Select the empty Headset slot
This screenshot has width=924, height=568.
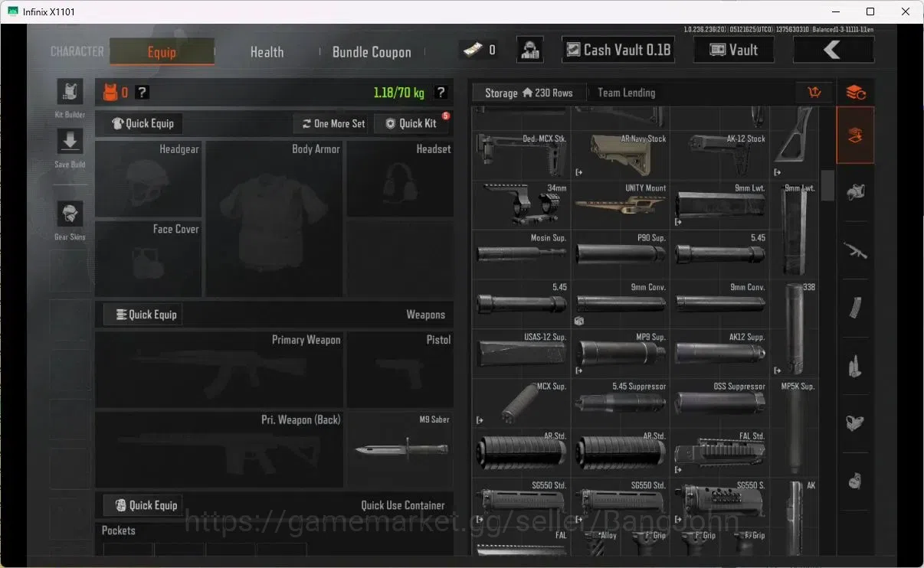[x=399, y=179]
